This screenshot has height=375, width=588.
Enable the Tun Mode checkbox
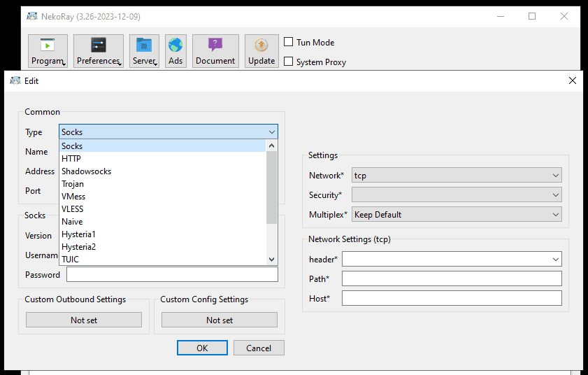(288, 42)
